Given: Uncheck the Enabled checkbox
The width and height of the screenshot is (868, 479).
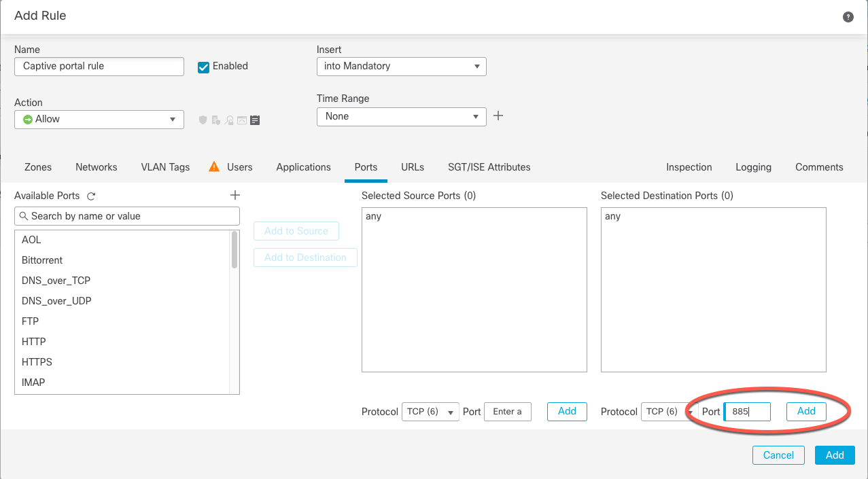Looking at the screenshot, I should coord(203,67).
